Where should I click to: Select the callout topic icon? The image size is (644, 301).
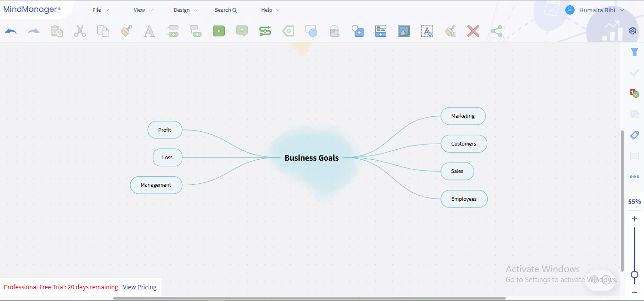pyautogui.click(x=242, y=31)
